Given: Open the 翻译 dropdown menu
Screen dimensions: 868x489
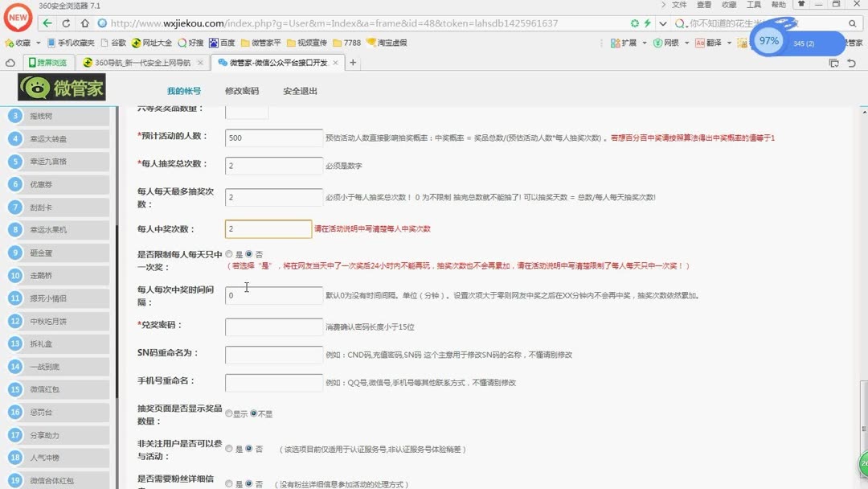Looking at the screenshot, I should pyautogui.click(x=714, y=41).
